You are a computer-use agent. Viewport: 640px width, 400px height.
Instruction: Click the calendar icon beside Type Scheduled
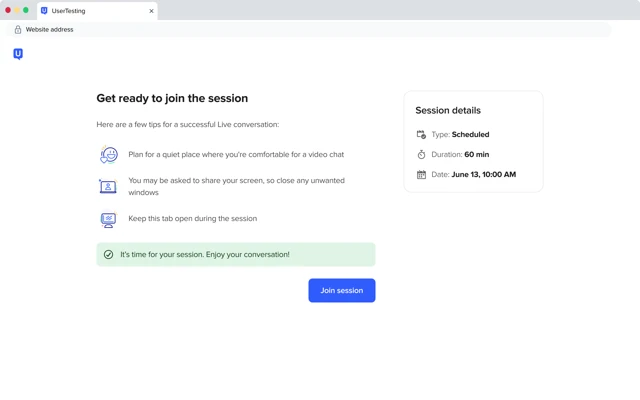pos(421,134)
